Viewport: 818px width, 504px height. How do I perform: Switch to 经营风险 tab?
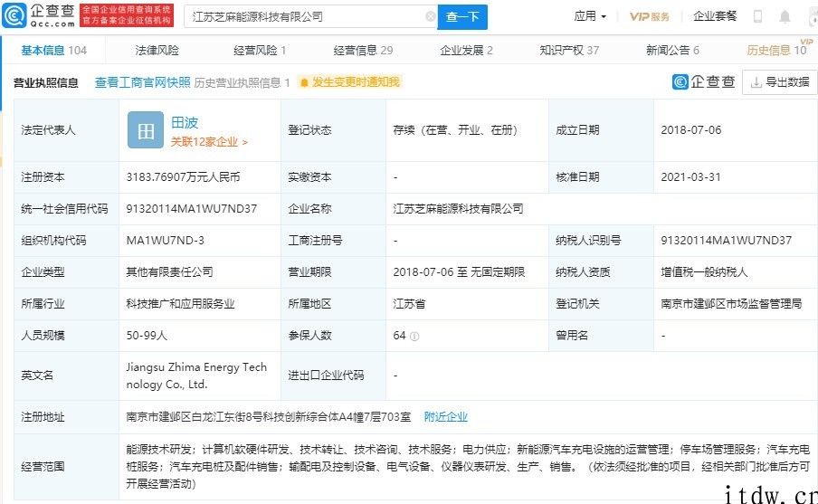click(x=260, y=50)
